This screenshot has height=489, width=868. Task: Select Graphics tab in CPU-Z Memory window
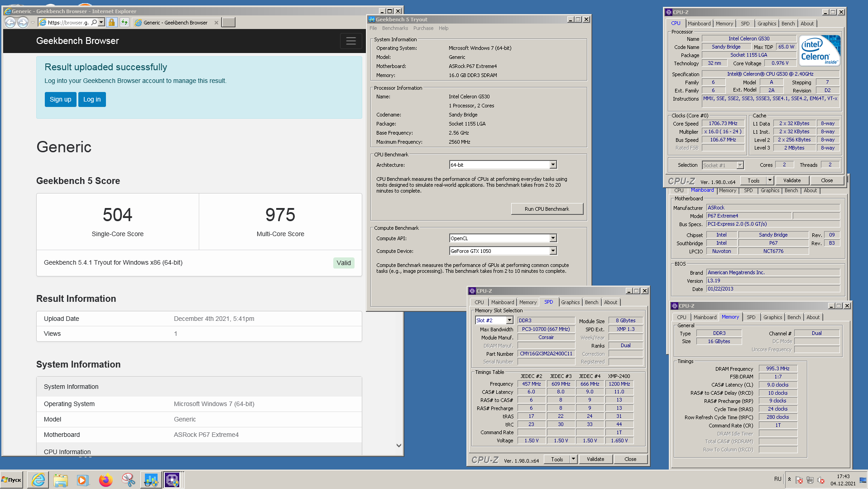pos(772,317)
